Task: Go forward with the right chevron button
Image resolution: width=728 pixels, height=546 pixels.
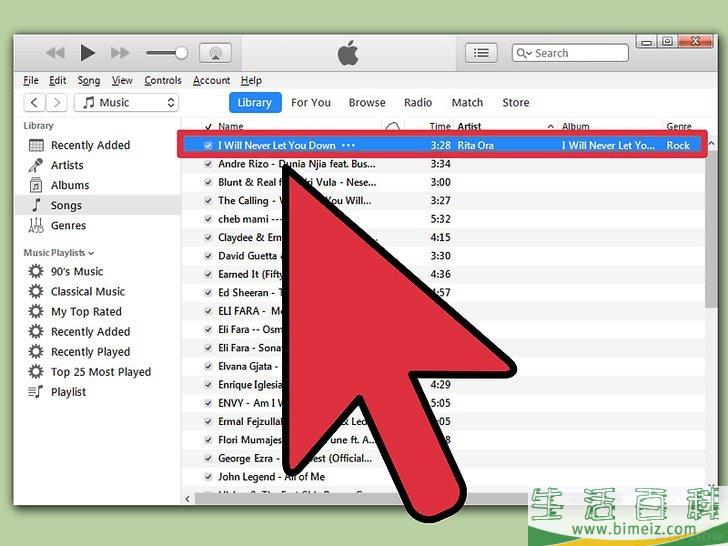Action: (57, 103)
